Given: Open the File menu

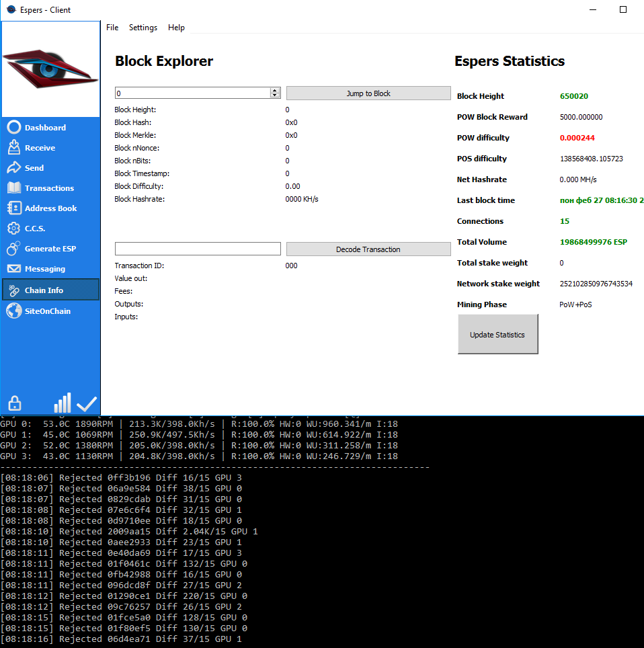Looking at the screenshot, I should point(112,28).
